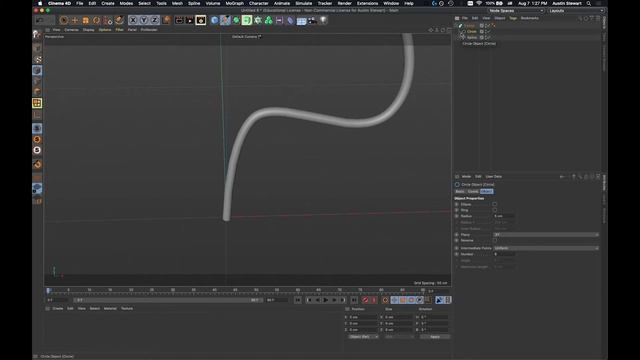This screenshot has width=640, height=360.
Task: Play the animation forward
Action: (x=325, y=300)
